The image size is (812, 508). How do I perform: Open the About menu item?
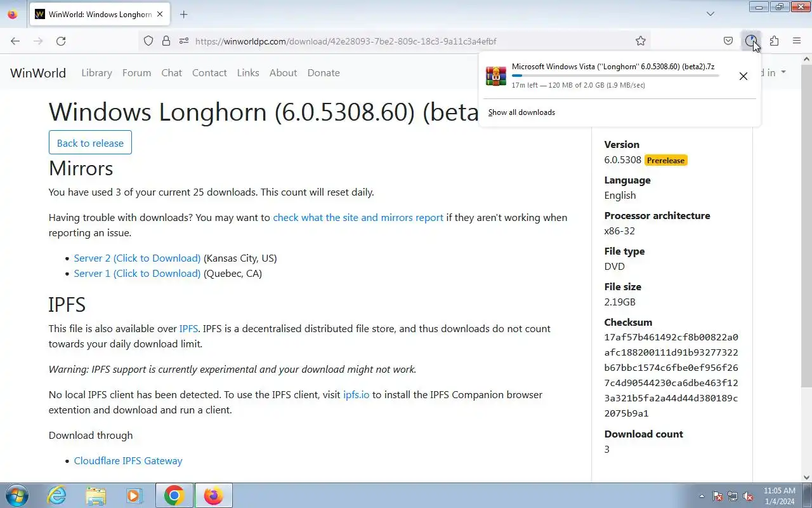coord(283,72)
